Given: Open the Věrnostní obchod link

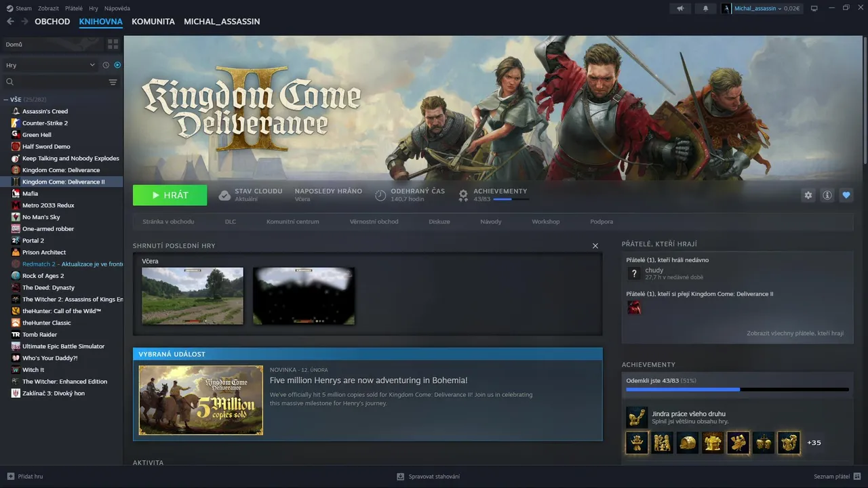Looking at the screenshot, I should pos(374,222).
